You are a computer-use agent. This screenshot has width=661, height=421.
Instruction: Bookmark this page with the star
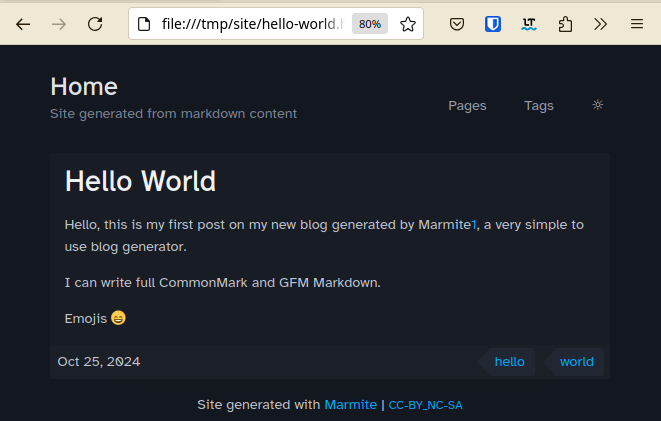[408, 24]
